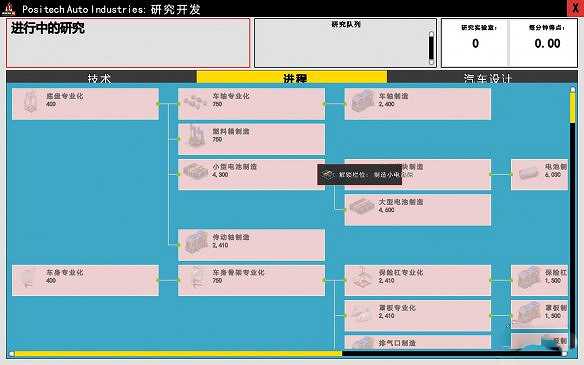Select the 底盘专业化 research icon
This screenshot has height=365, width=584.
click(x=30, y=101)
